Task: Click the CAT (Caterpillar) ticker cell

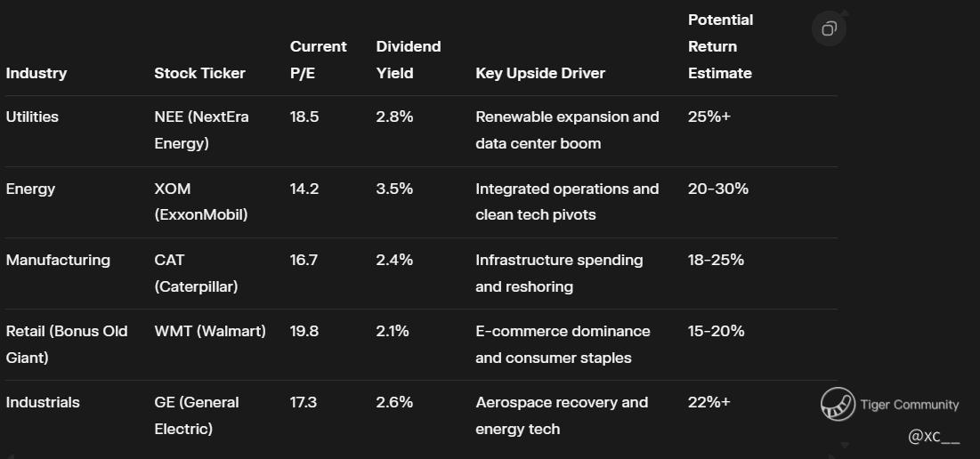Action: 196,273
